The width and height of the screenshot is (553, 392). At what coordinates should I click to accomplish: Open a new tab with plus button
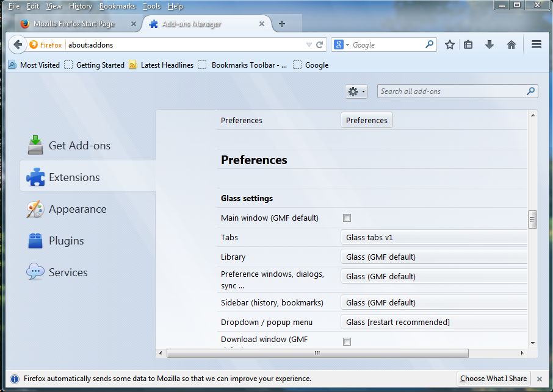point(282,24)
